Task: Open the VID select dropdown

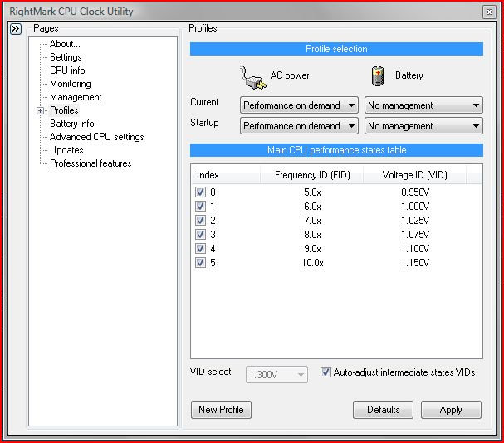Action: click(x=276, y=375)
